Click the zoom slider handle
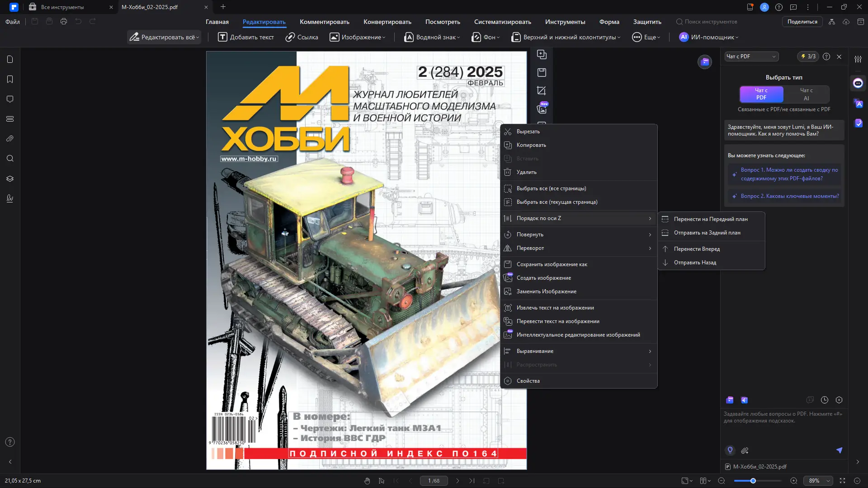 tap(753, 481)
